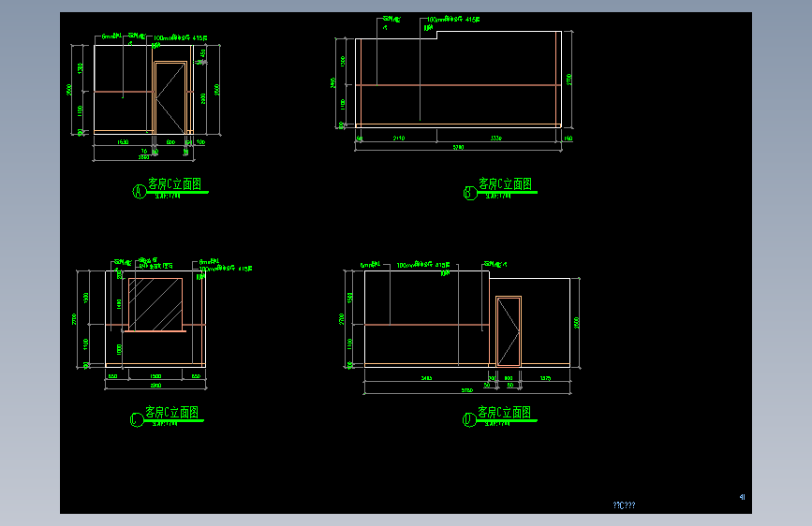The height and width of the screenshot is (526, 812).
Task: Click the 客房C立面图 title of elevation B
Action: point(505,183)
